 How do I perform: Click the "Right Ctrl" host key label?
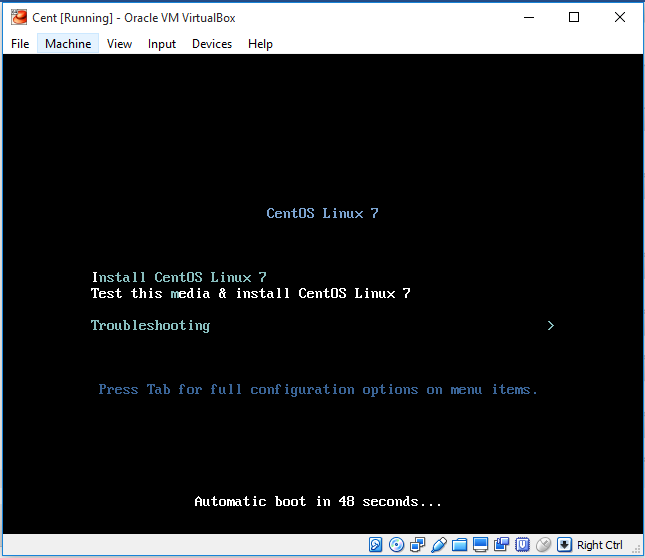pos(599,545)
